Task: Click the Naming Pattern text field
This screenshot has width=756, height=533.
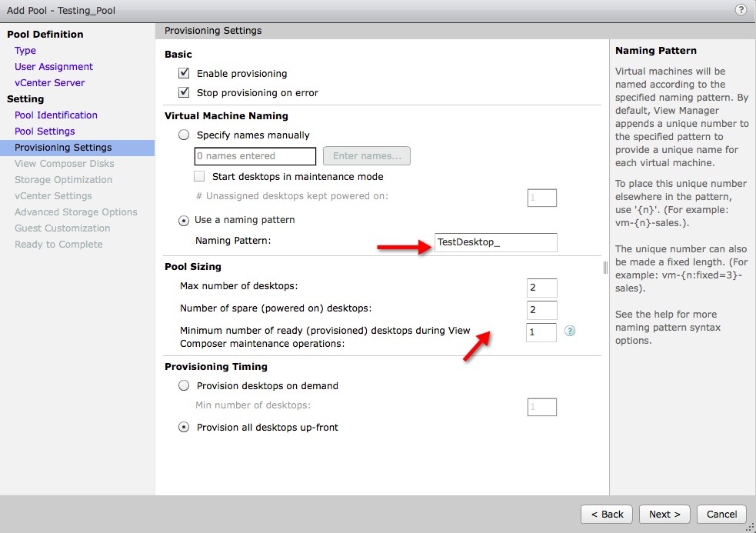Action: pos(495,242)
